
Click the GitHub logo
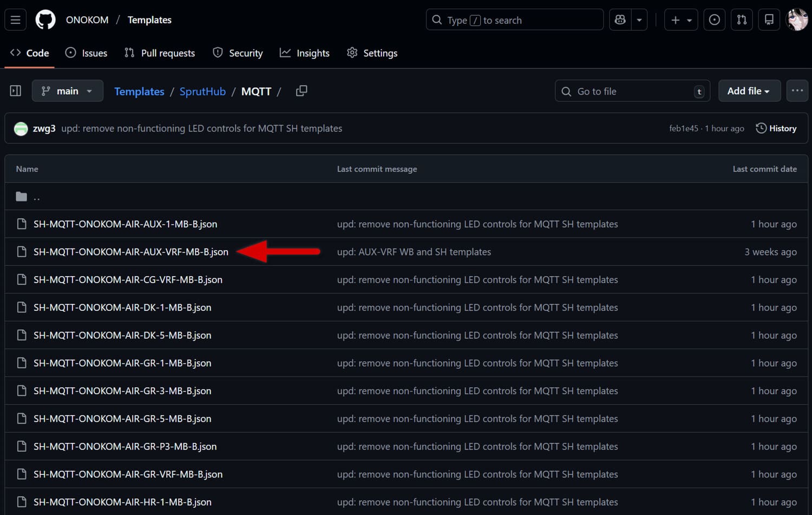coord(45,19)
